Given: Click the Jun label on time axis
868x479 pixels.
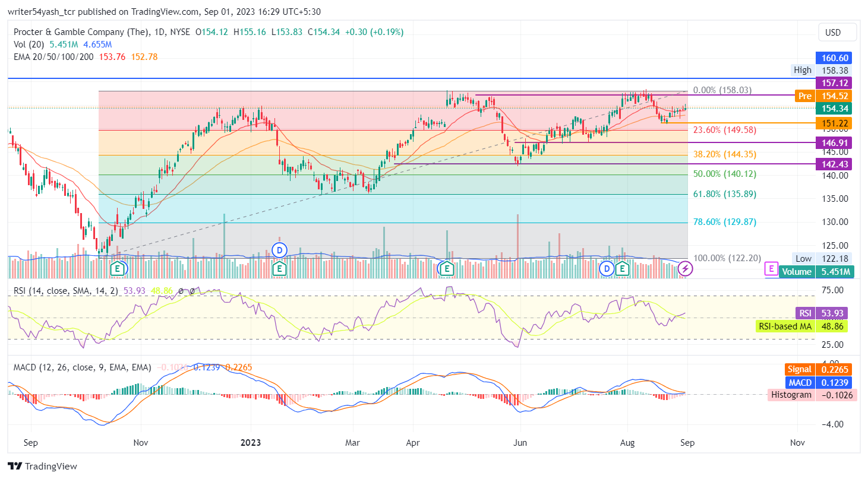Looking at the screenshot, I should 520,442.
